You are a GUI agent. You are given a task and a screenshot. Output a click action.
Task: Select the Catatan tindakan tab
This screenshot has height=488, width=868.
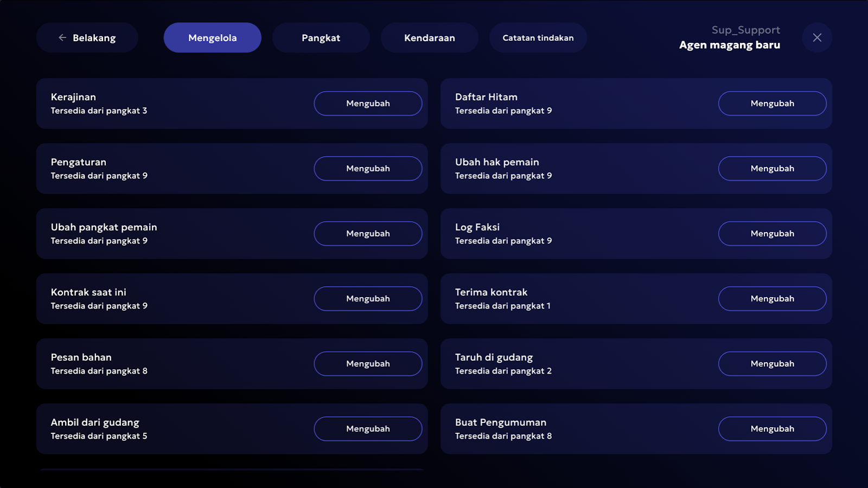(x=538, y=37)
